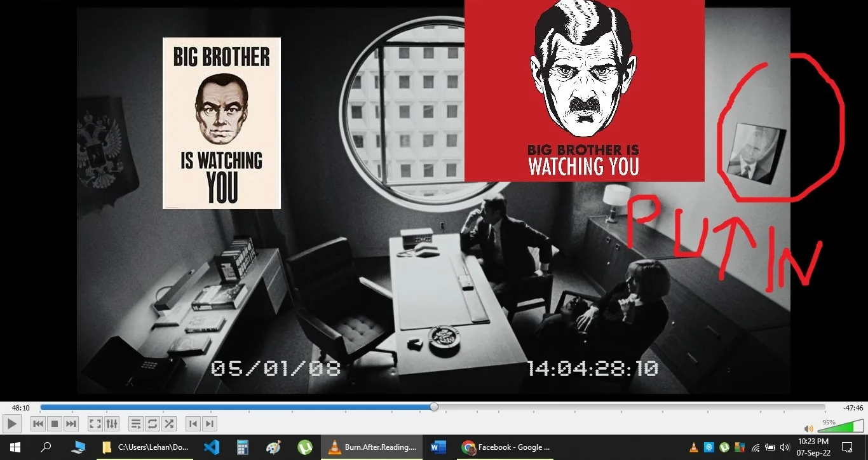Toggle loop mode in VLC

click(x=152, y=424)
